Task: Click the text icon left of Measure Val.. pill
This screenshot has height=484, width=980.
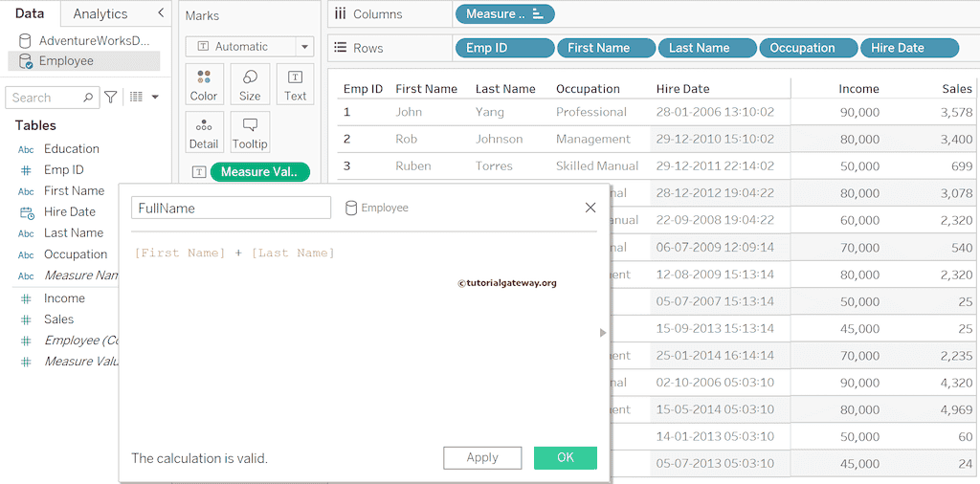Action: [x=198, y=172]
